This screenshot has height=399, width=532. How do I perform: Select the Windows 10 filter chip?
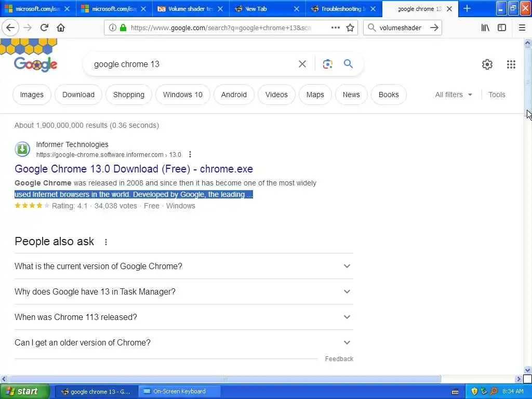(x=182, y=95)
